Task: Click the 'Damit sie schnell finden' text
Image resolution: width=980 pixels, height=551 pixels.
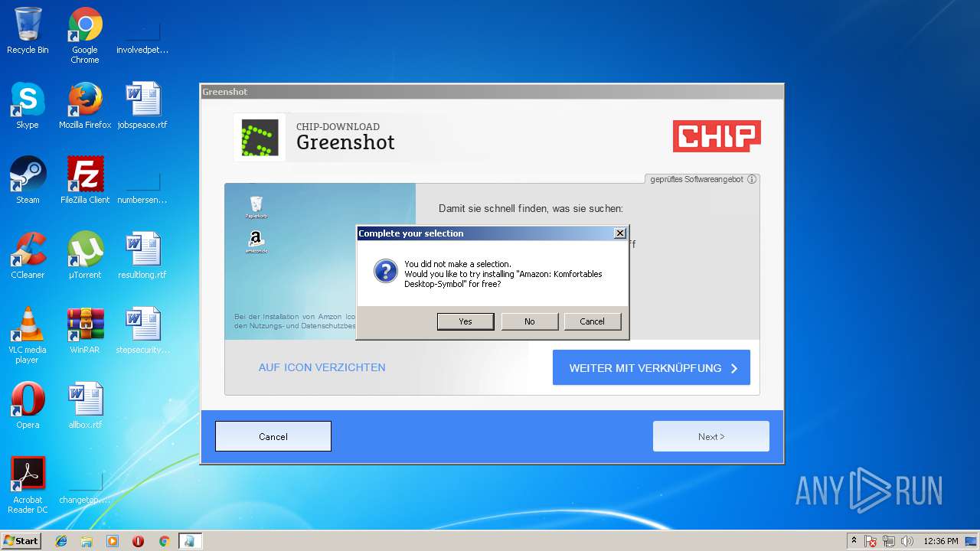Action: [531, 208]
